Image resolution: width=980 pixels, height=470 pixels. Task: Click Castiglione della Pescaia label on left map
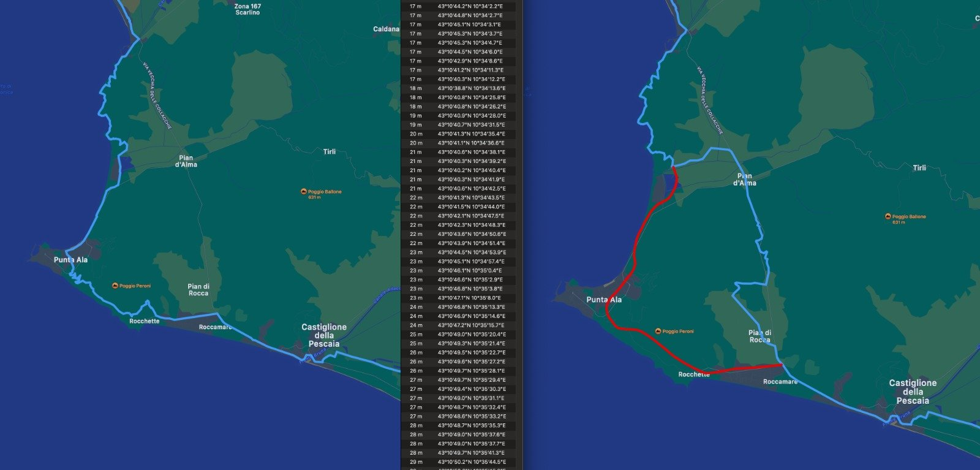point(324,336)
